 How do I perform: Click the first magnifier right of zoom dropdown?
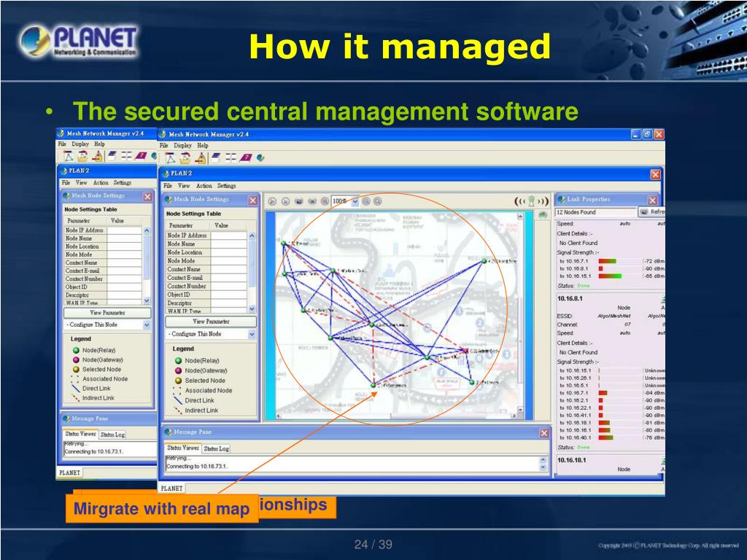pos(366,201)
